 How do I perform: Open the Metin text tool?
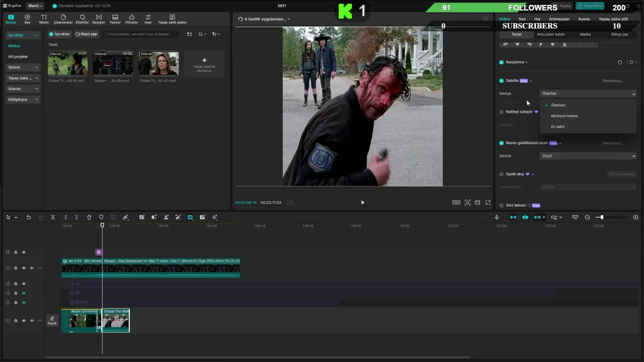(x=44, y=19)
